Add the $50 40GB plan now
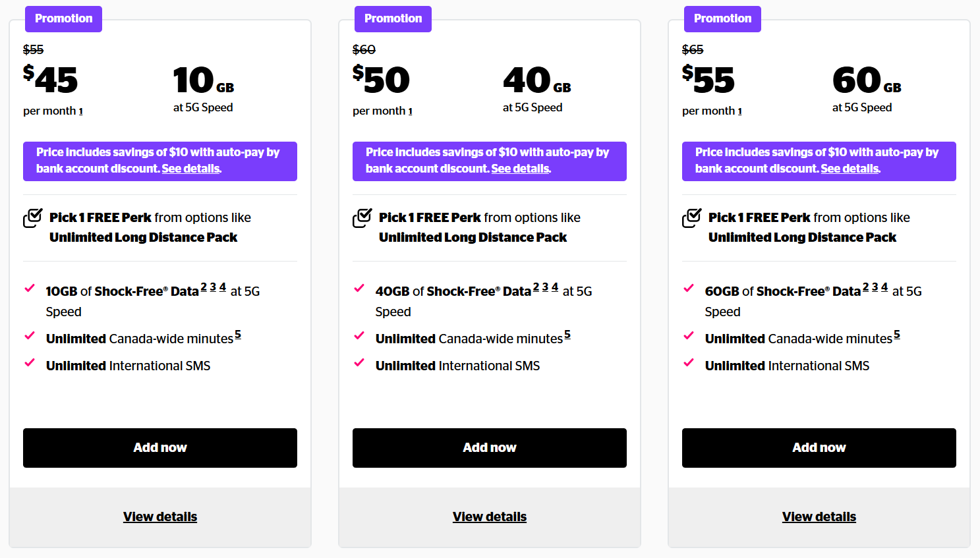The image size is (980, 558). 490,448
